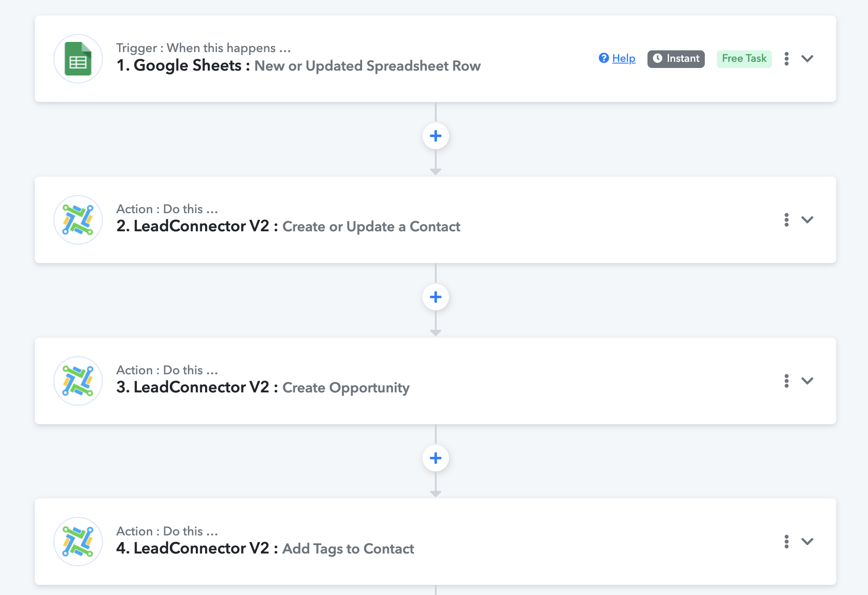Image resolution: width=868 pixels, height=595 pixels.
Task: Click the "Create Opportunity" step title
Action: point(346,388)
